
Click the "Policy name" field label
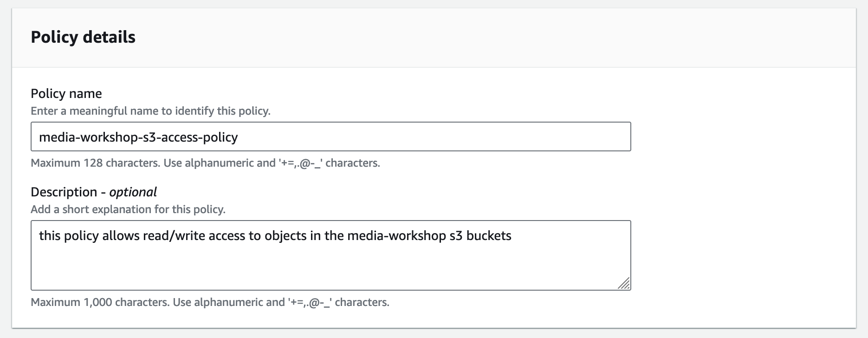point(66,94)
